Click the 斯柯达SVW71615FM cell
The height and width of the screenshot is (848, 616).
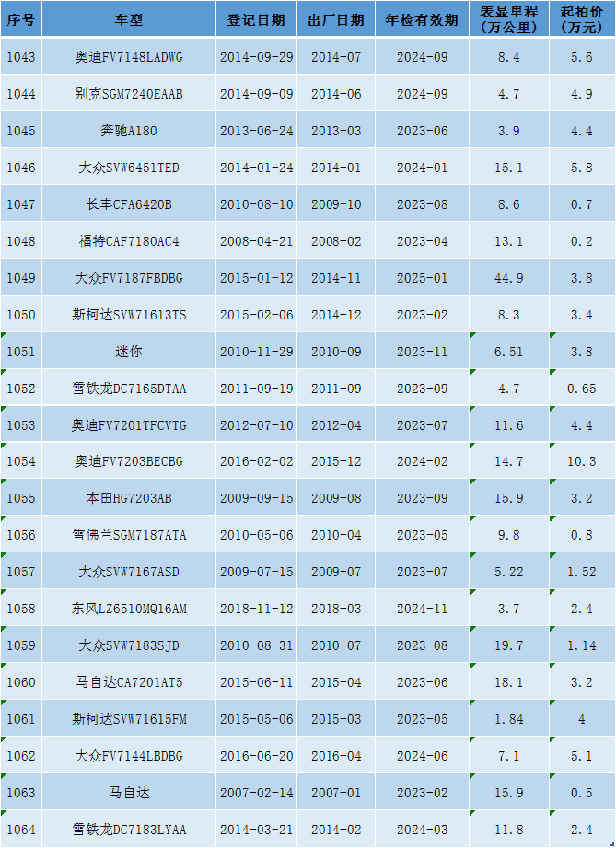129,718
